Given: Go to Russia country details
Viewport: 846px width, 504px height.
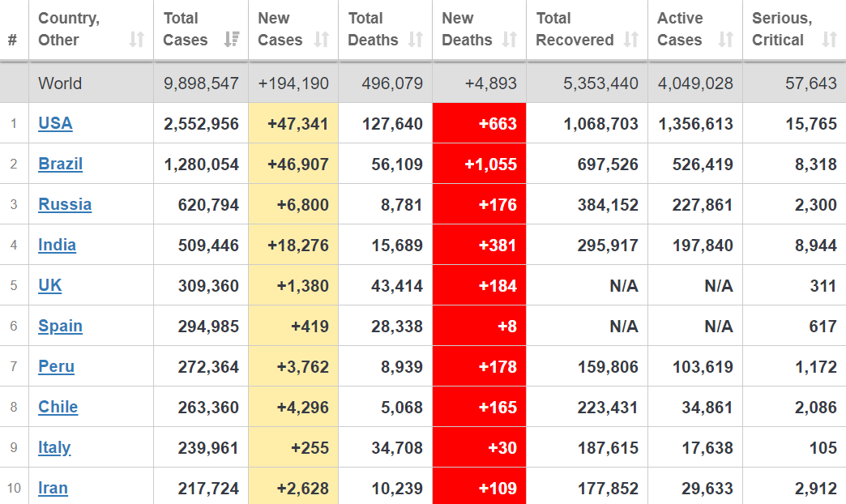Looking at the screenshot, I should point(65,204).
